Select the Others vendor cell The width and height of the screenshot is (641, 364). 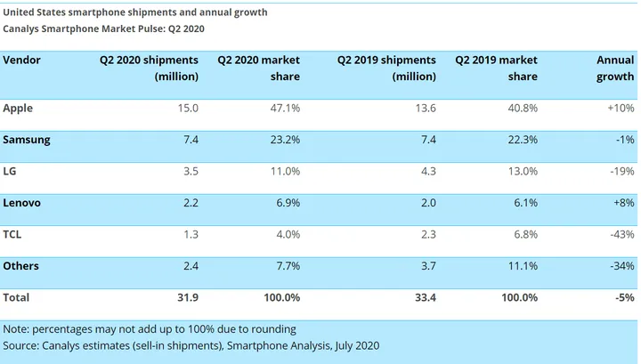20,266
